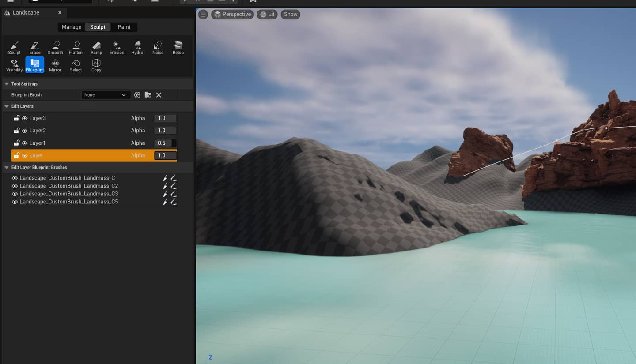Screen dimensions: 636x364
Task: Close the Landscape panel tab
Action: (60, 12)
